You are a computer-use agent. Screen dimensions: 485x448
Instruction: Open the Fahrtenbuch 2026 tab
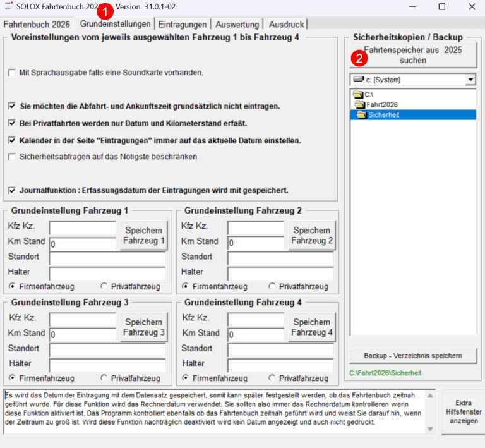coord(37,24)
